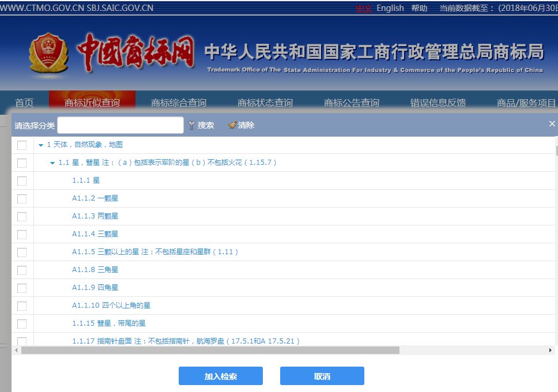Image resolution: width=558 pixels, height=392 pixels.
Task: Click the 加入检索 button
Action: pyautogui.click(x=220, y=375)
